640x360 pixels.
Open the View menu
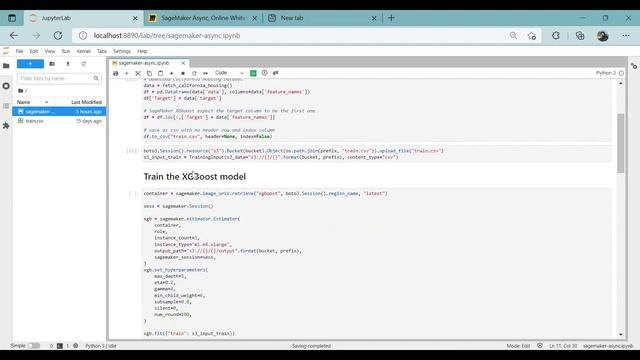tap(50, 51)
